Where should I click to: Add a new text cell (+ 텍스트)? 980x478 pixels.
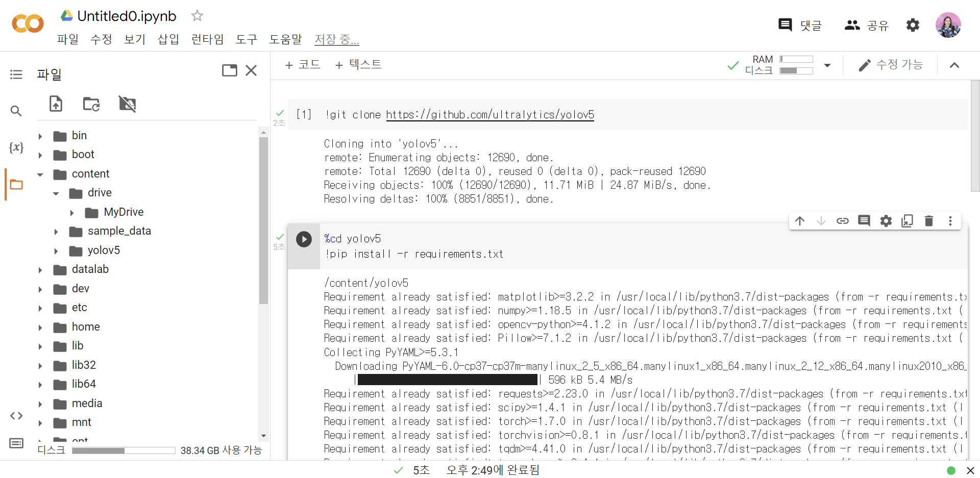358,65
